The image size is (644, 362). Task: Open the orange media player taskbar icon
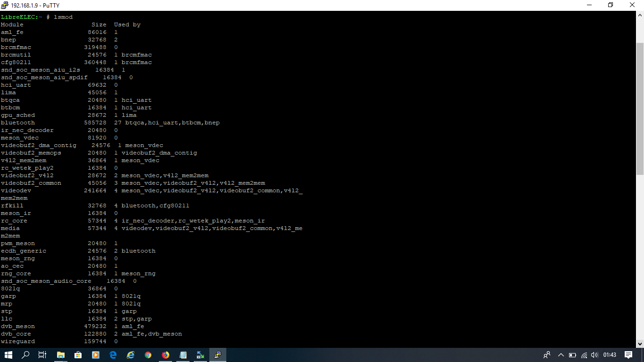tap(96, 355)
